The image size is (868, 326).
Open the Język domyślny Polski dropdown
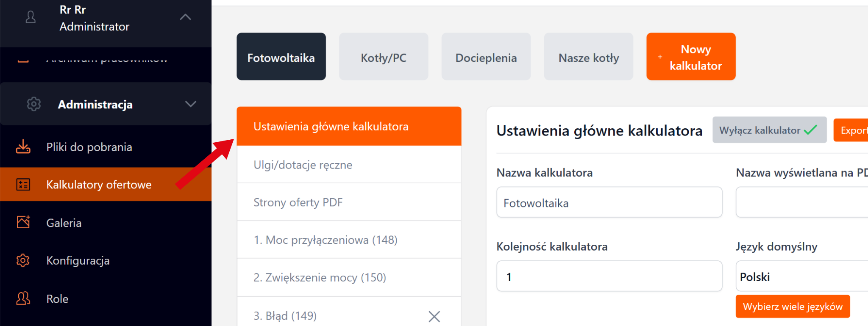tap(801, 276)
